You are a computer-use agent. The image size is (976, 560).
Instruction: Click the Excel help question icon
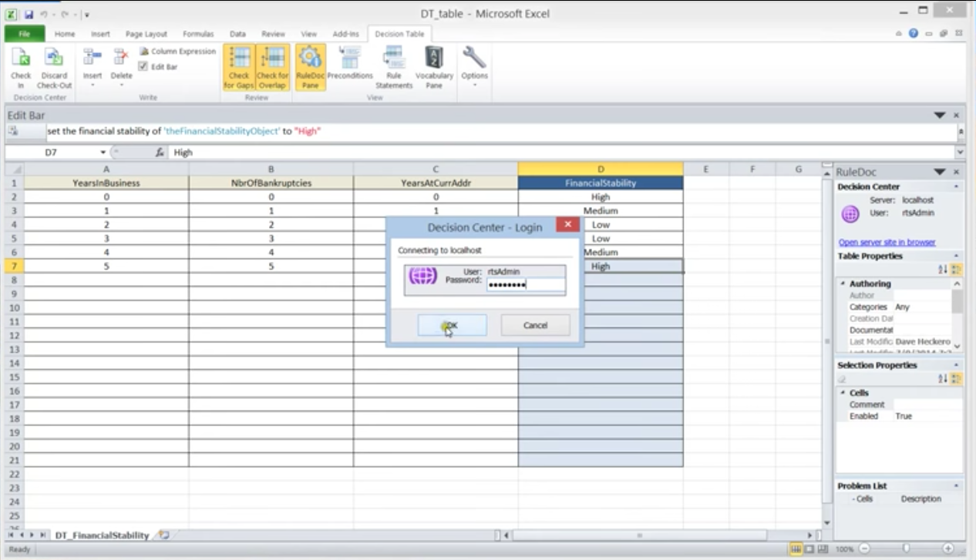pos(914,34)
